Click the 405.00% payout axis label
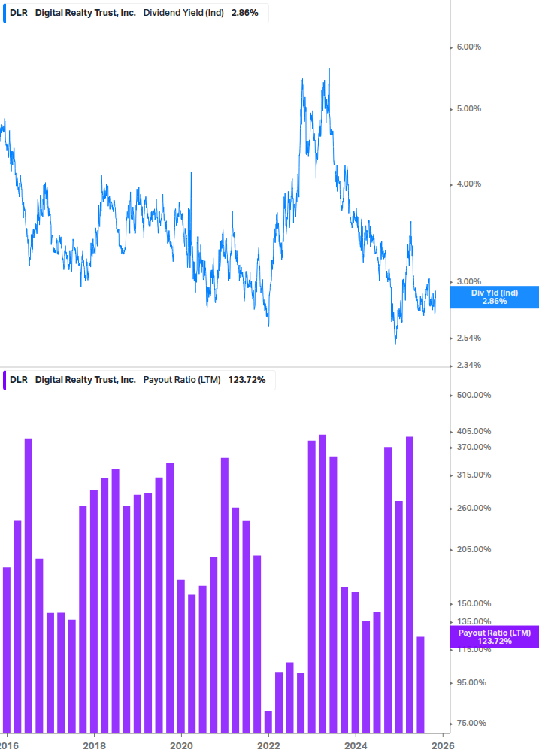Viewport: 539px width, 756px height. click(x=474, y=432)
